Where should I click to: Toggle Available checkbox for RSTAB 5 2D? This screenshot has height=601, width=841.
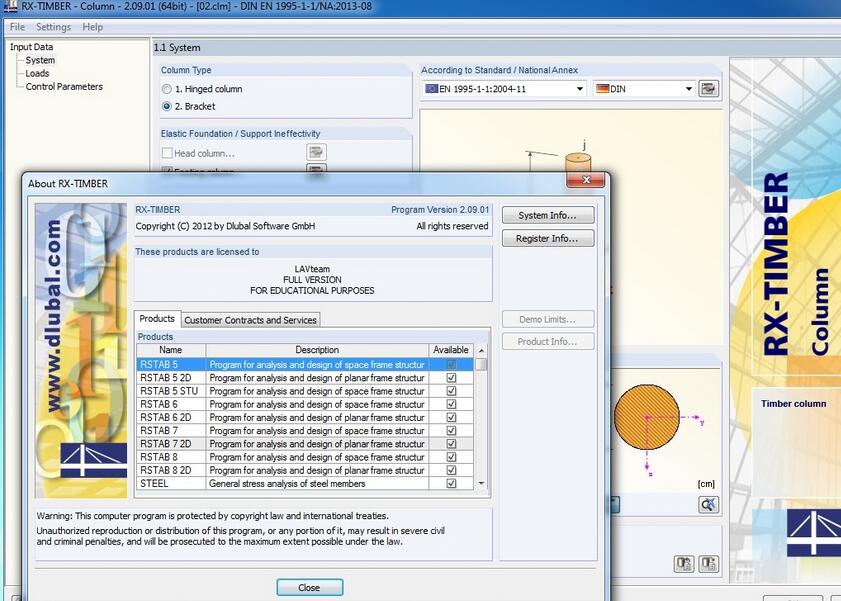point(452,377)
